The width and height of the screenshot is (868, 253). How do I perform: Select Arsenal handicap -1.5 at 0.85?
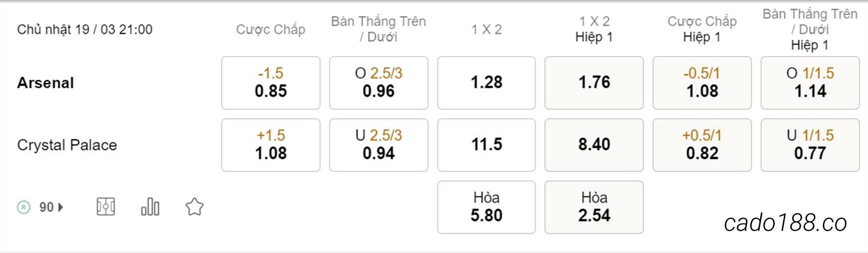pyautogui.click(x=271, y=83)
